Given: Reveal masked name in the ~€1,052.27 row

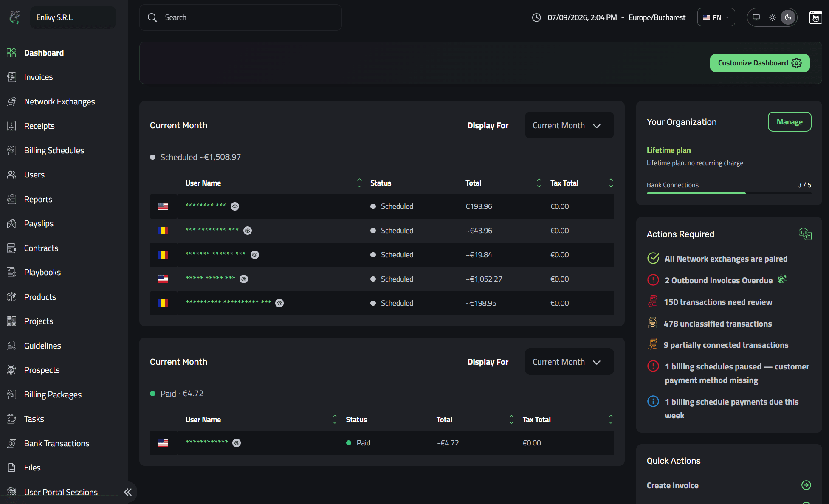Looking at the screenshot, I should click(x=244, y=279).
